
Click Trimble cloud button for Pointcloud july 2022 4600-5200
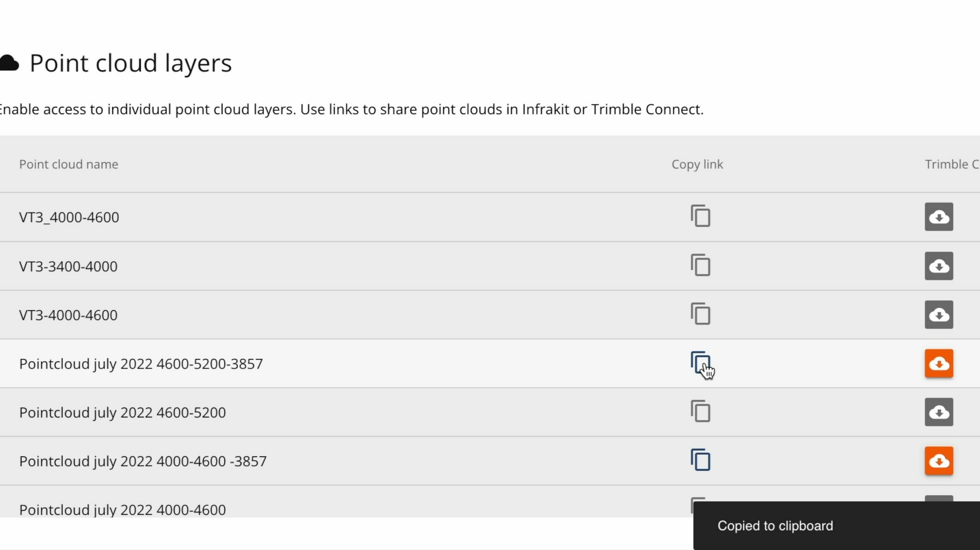click(939, 412)
